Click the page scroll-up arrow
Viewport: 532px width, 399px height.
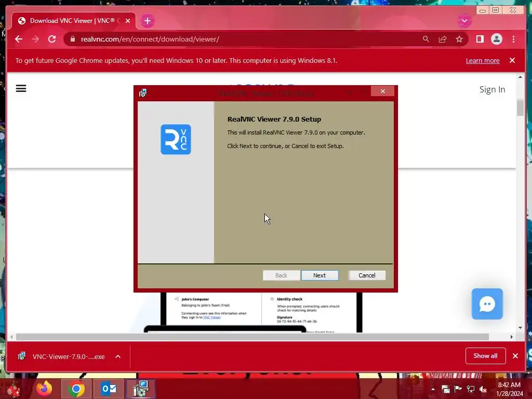pos(520,77)
